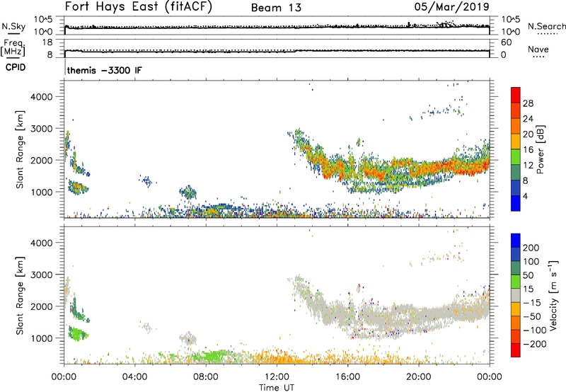Click the '08:00' time tick label
The width and height of the screenshot is (566, 392).
205,377
